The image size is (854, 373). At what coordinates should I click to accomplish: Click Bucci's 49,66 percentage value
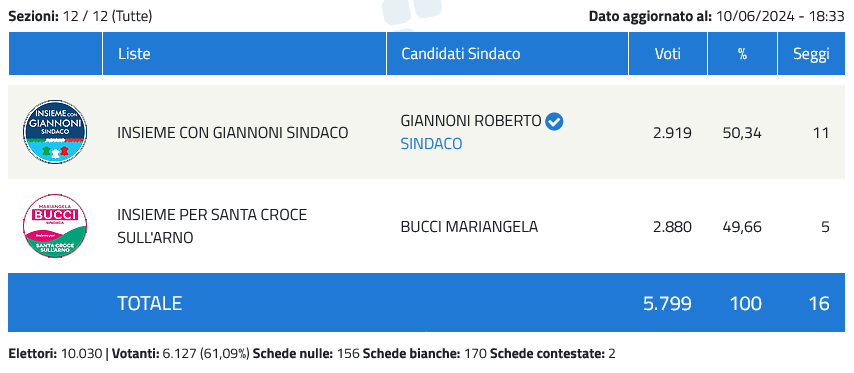pos(743,227)
